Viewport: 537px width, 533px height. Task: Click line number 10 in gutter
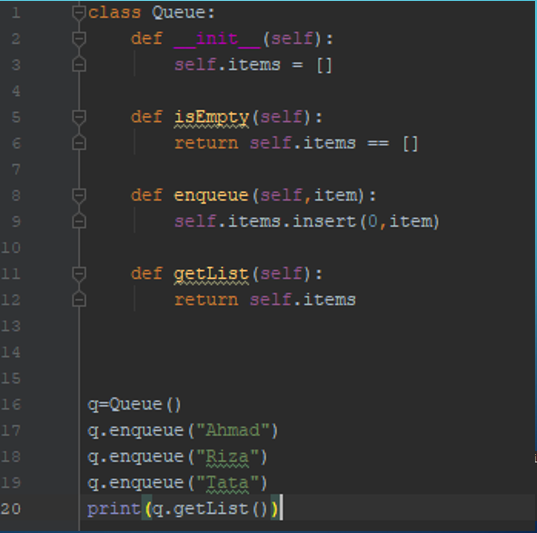coord(11,248)
